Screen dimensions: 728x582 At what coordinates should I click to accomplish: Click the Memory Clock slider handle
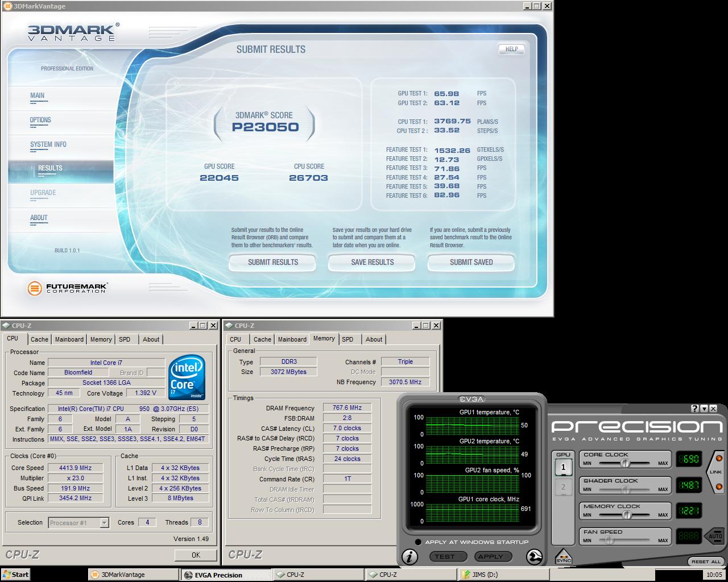pyautogui.click(x=626, y=515)
